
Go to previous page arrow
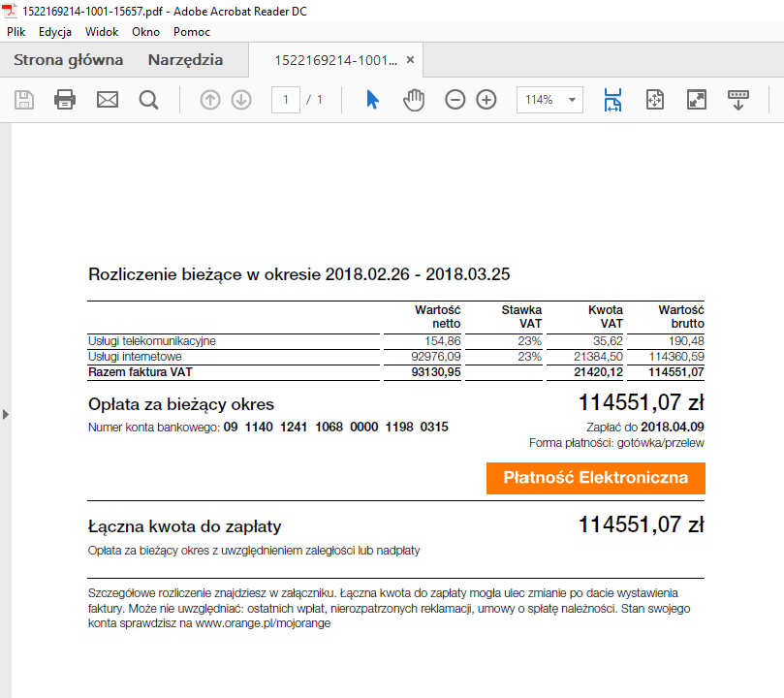pyautogui.click(x=210, y=100)
